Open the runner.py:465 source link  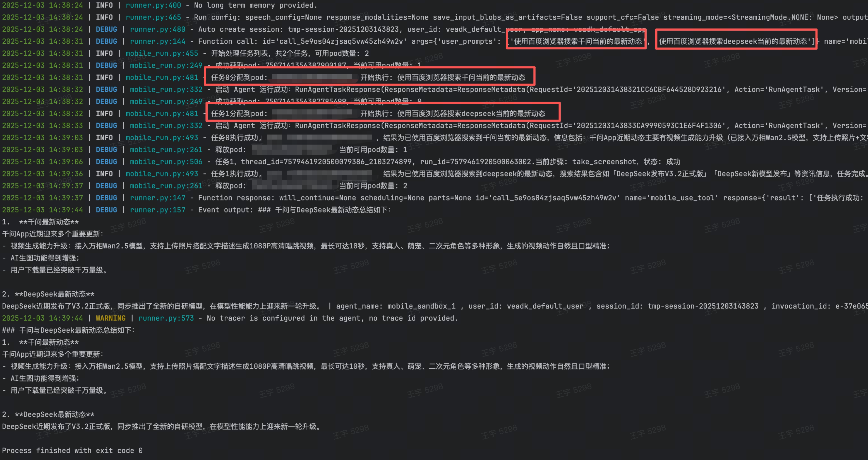(153, 17)
